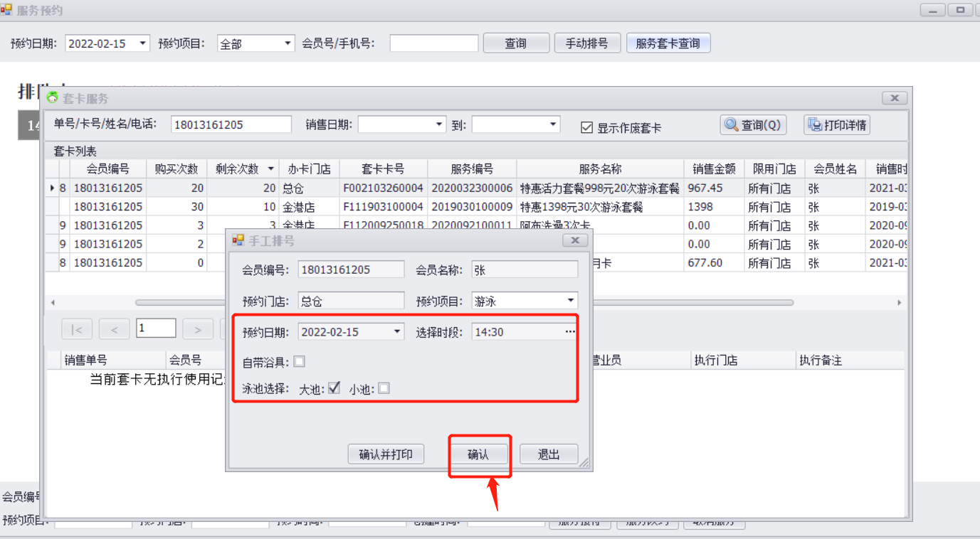Viewport: 980px width, 539px height.
Task: Open the dialog 预约日期 2022-02-15 dropdown
Action: [x=397, y=332]
